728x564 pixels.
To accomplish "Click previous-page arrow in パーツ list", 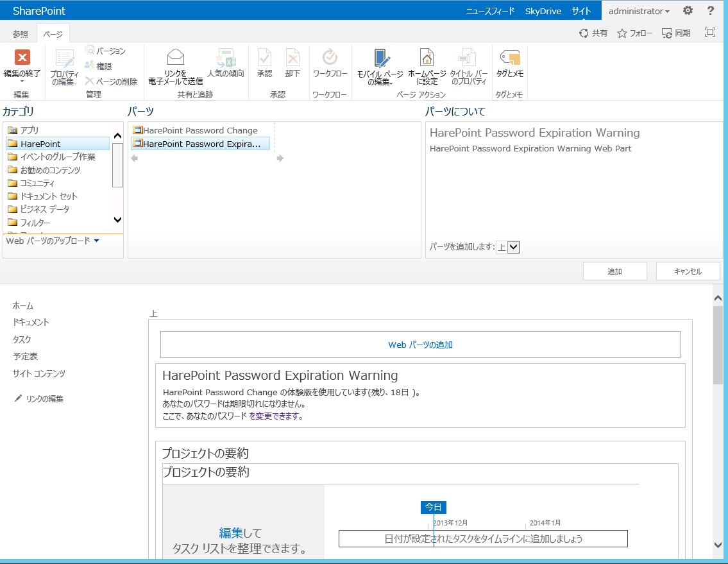I will (134, 158).
